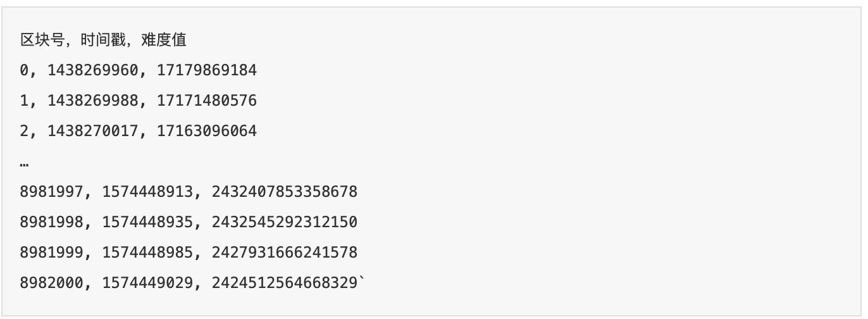
Task: Click timestamp 1438269960
Action: (92, 70)
